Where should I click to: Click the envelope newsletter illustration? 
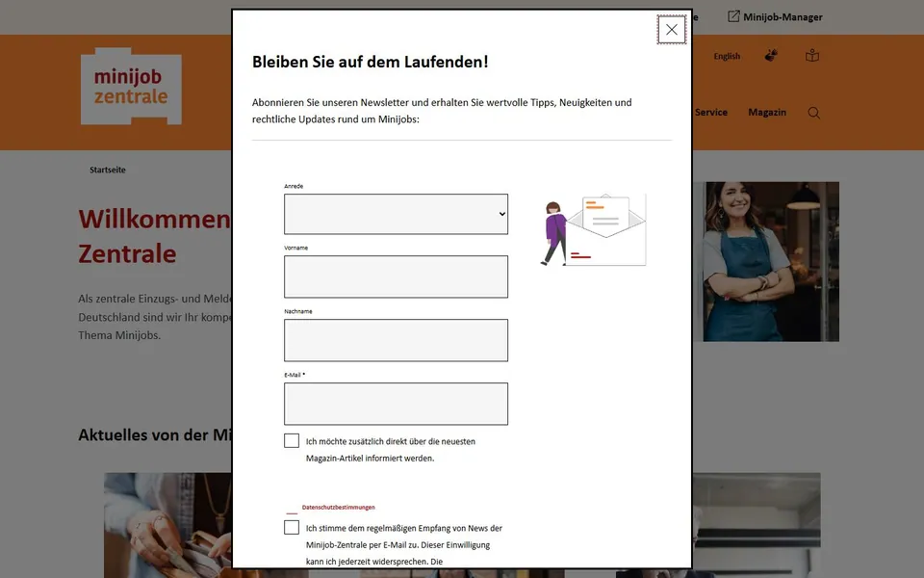point(594,230)
